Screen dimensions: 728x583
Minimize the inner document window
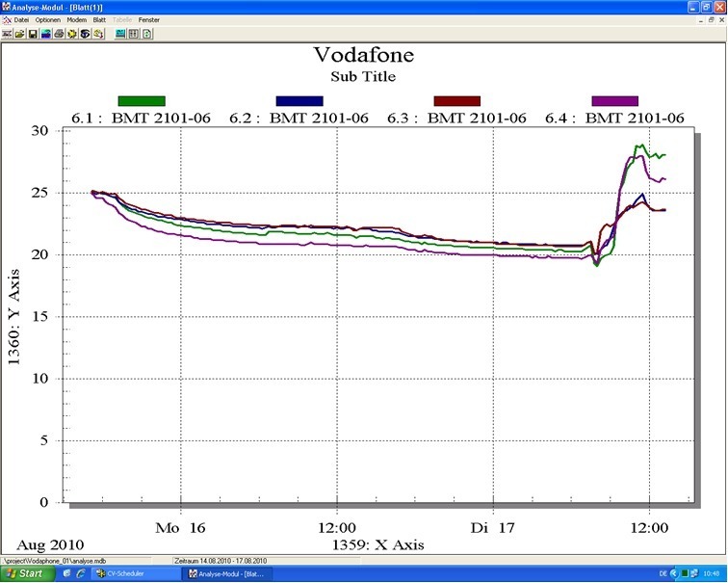(701, 20)
